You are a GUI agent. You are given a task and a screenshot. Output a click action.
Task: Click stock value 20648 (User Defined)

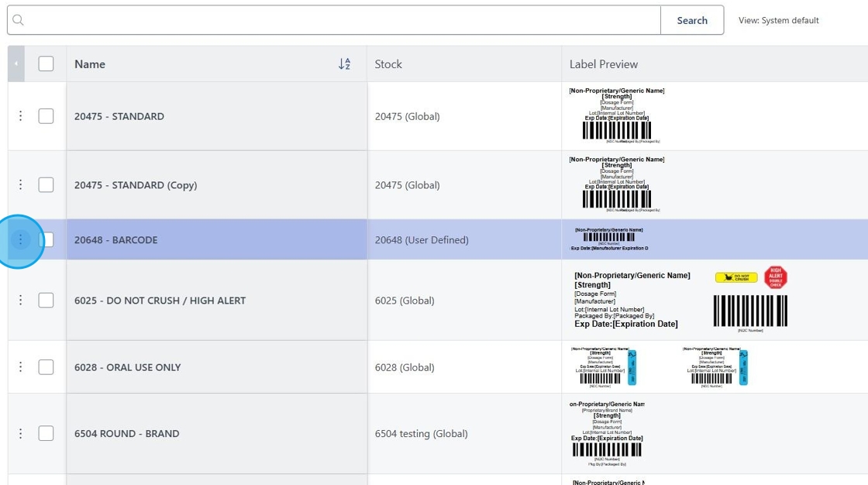(x=422, y=239)
